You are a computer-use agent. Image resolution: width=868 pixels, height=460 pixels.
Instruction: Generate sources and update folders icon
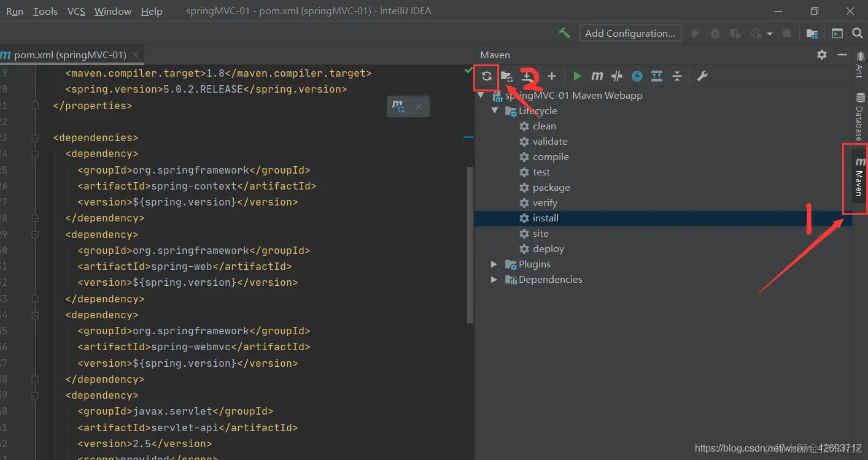(x=506, y=76)
